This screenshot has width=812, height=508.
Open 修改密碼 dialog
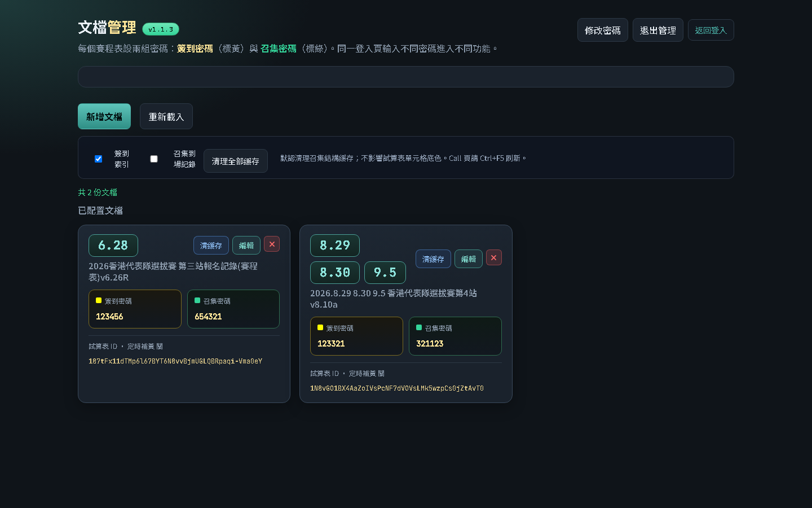point(603,30)
